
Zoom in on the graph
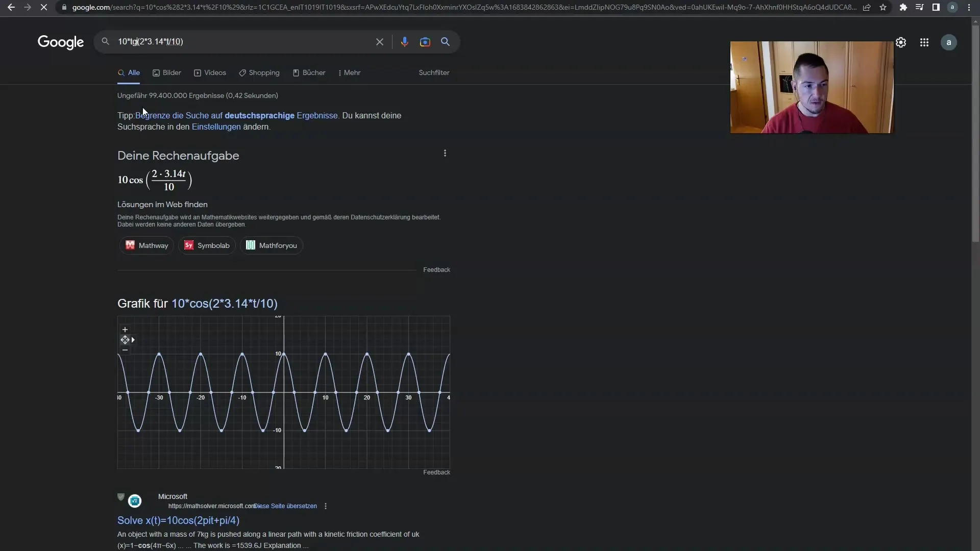125,330
